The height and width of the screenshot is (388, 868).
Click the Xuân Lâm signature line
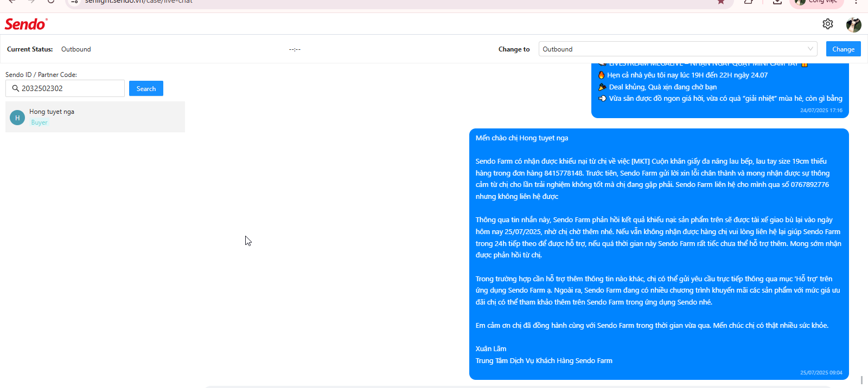point(491,349)
